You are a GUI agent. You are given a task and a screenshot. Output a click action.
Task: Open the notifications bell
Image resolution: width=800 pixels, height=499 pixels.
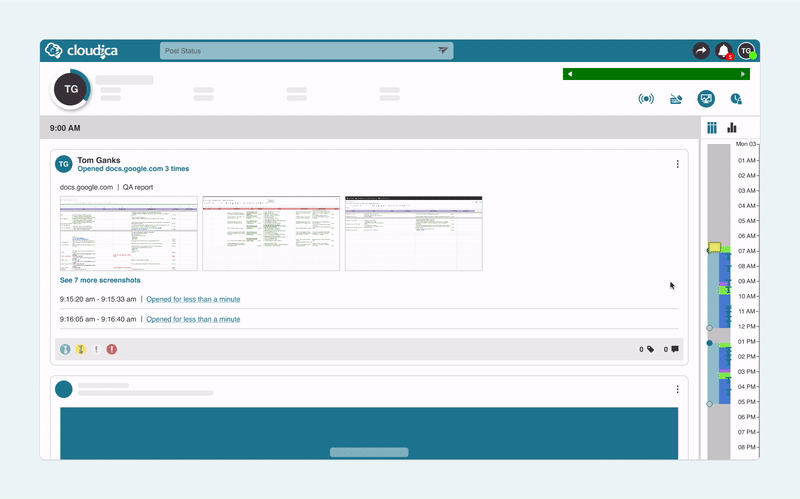point(723,51)
